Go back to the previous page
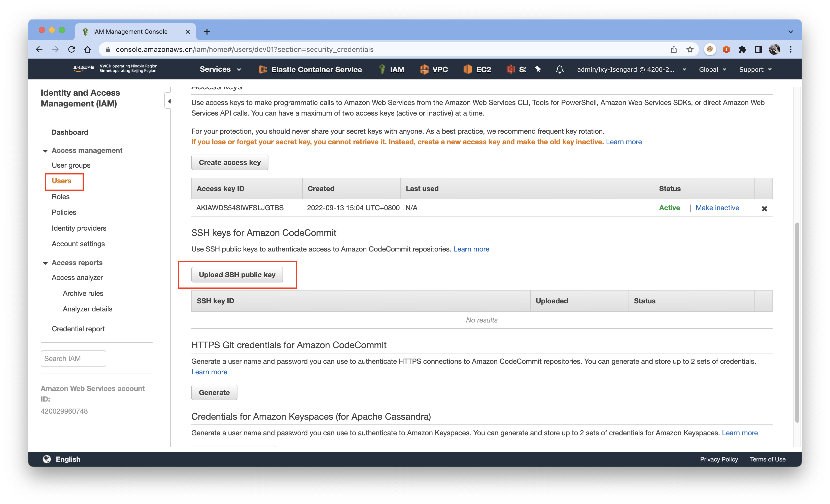Screen dimensions: 830x504 (39, 50)
